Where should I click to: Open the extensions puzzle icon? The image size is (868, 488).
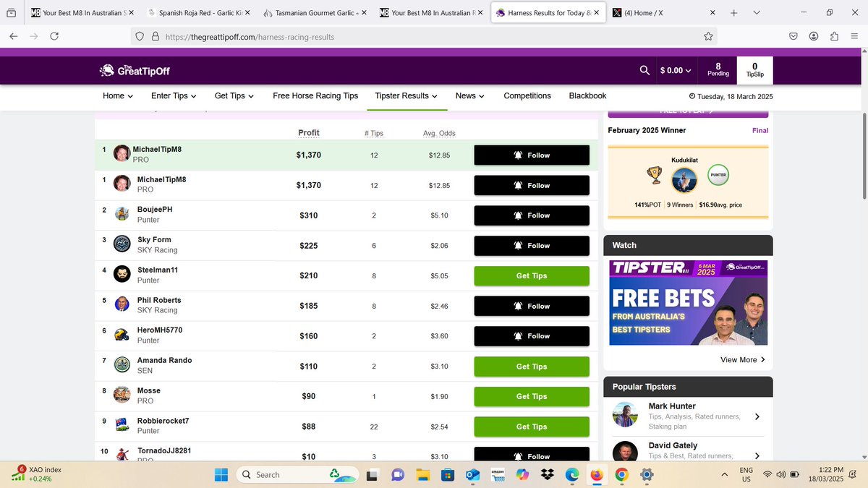click(x=835, y=36)
